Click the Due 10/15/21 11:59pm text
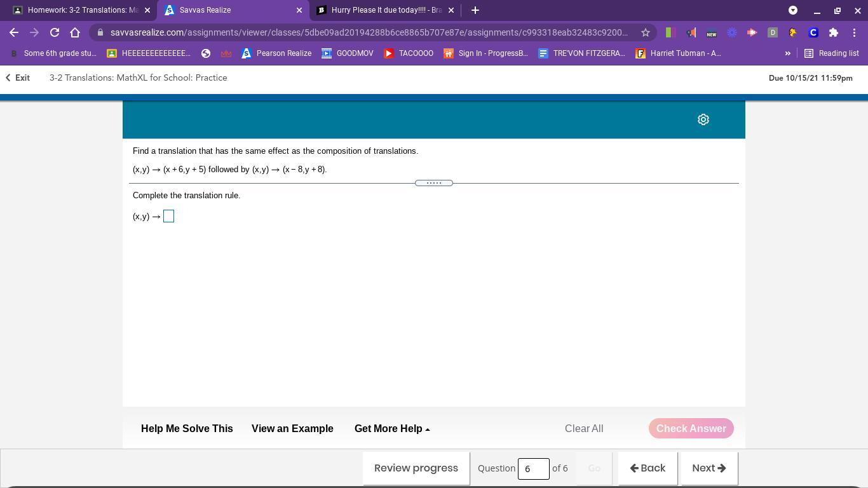The image size is (868, 488). [x=811, y=78]
